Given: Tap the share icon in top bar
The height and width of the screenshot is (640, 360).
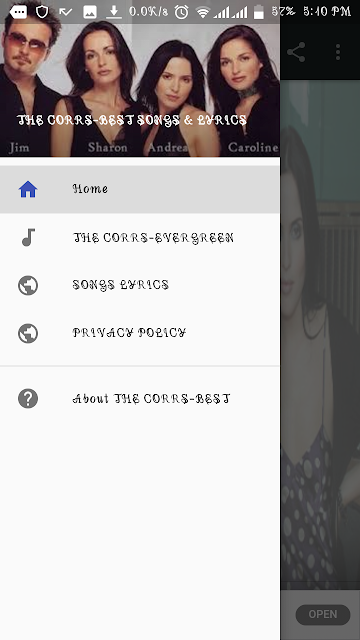Looking at the screenshot, I should pyautogui.click(x=296, y=52).
